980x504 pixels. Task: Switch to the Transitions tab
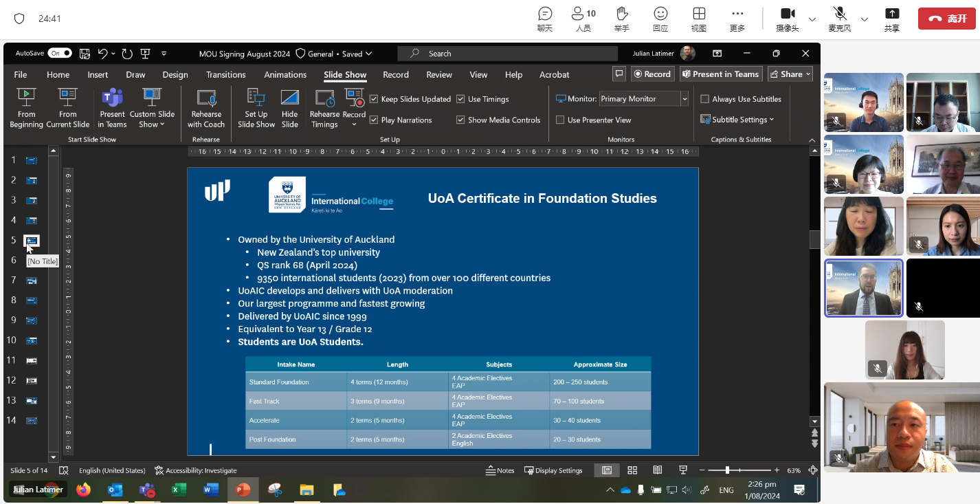[225, 74]
